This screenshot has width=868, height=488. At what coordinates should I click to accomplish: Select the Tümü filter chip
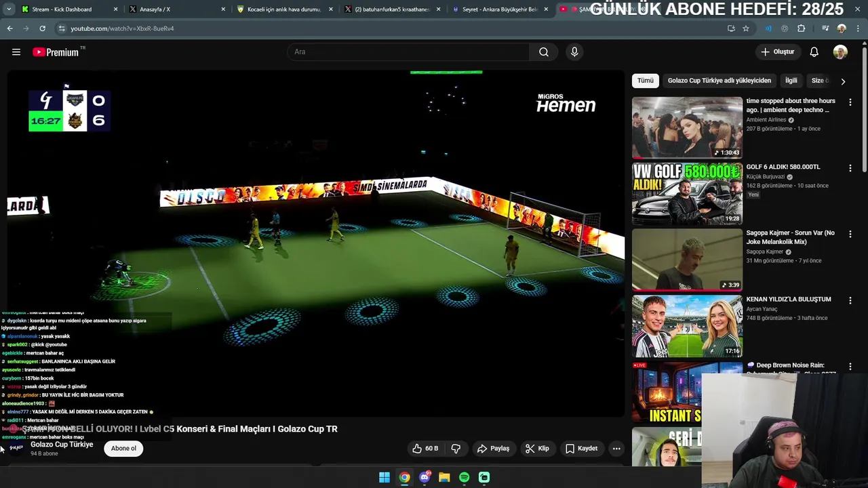646,81
